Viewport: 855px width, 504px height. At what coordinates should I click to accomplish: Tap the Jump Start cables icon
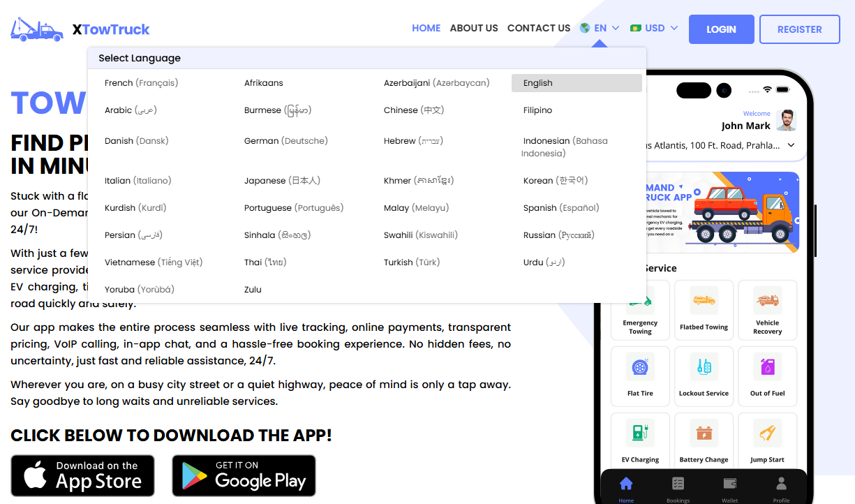click(767, 433)
